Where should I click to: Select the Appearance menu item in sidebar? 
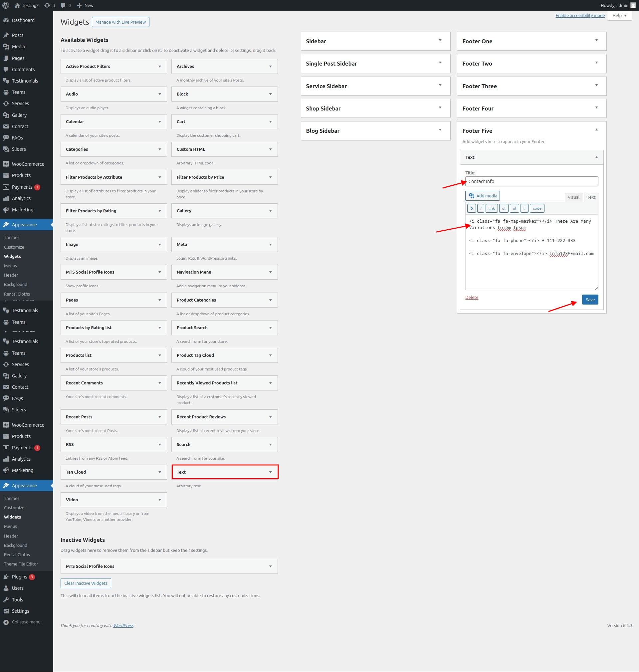pos(24,224)
